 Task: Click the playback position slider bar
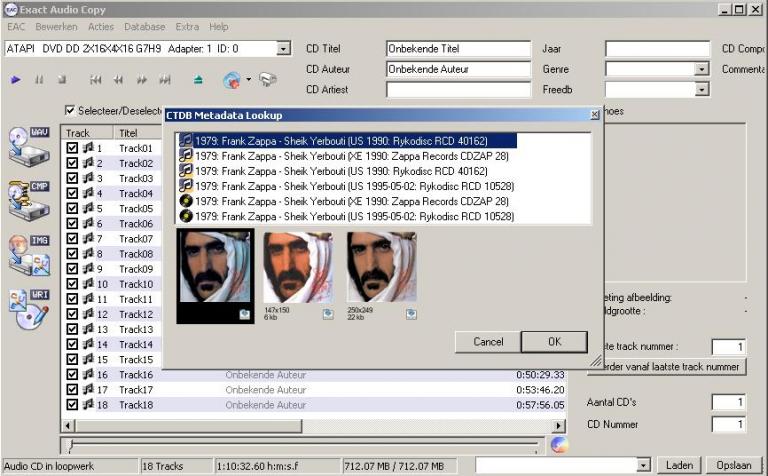300,444
